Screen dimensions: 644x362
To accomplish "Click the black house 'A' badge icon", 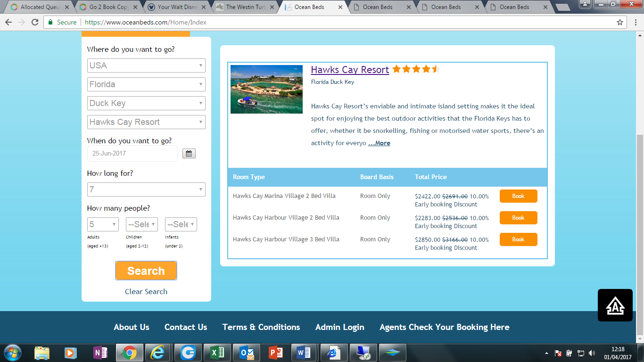I will pyautogui.click(x=615, y=305).
